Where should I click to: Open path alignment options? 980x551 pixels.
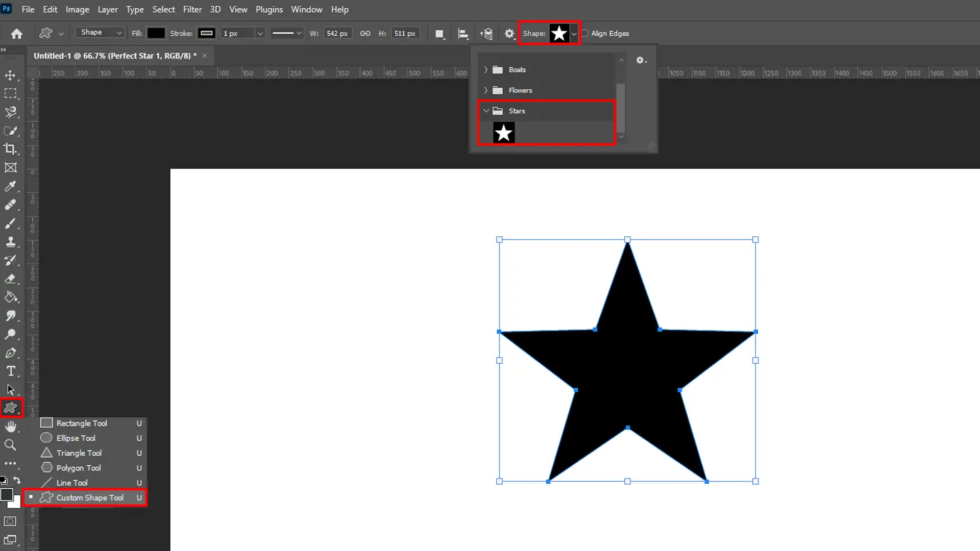(463, 34)
